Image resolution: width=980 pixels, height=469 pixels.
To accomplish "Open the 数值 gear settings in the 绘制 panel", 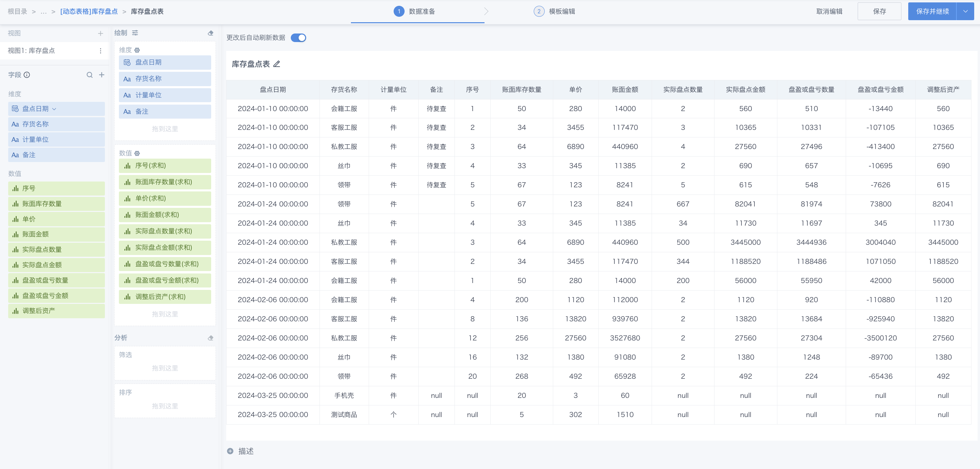I will coord(137,153).
